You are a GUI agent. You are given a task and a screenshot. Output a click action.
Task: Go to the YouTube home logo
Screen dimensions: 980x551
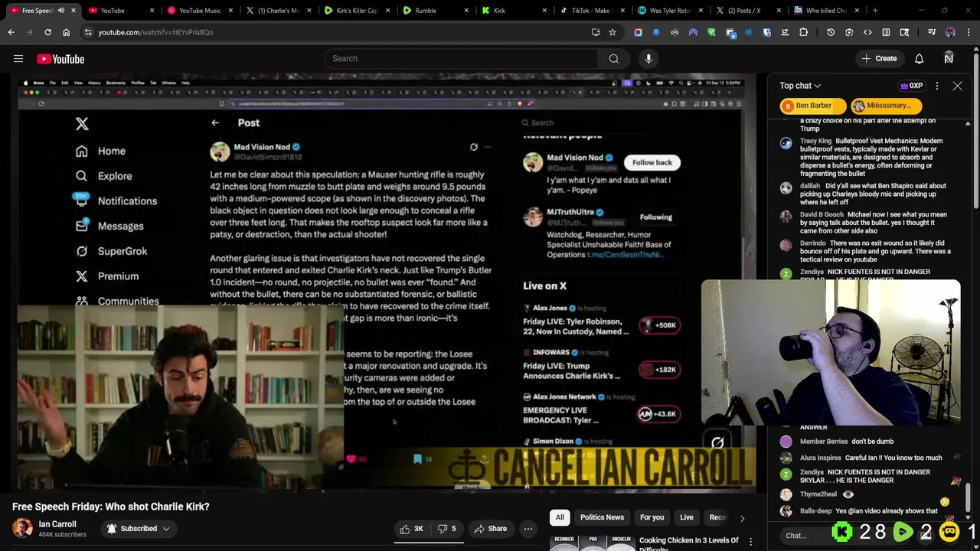click(x=60, y=59)
